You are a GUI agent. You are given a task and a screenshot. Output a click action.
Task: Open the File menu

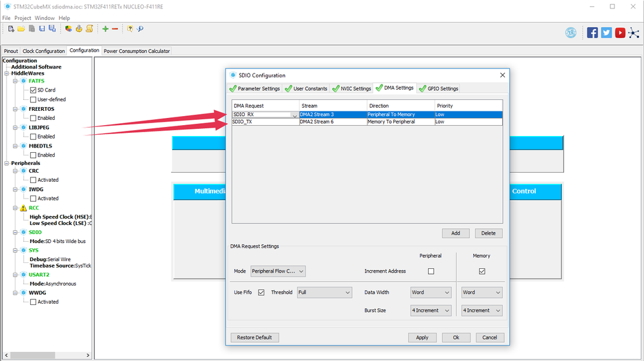click(6, 18)
